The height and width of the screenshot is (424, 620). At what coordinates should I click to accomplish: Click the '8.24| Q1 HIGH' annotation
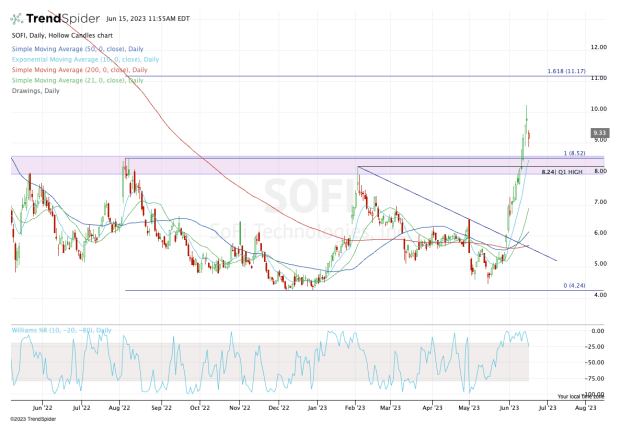(x=562, y=172)
